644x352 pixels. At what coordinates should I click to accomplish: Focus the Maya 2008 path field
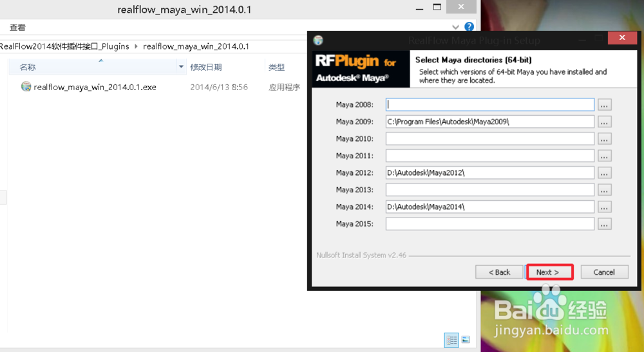point(490,105)
